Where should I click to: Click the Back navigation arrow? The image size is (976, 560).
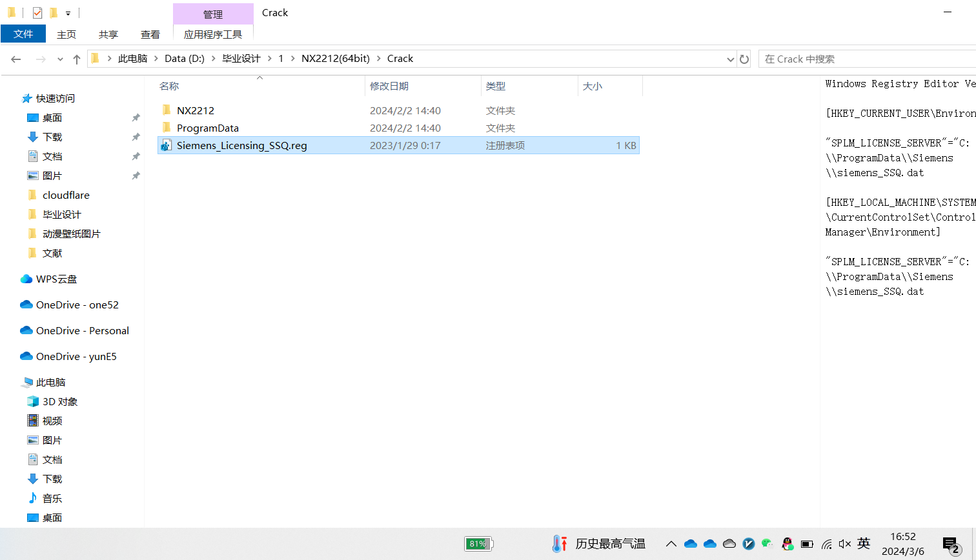pyautogui.click(x=16, y=59)
